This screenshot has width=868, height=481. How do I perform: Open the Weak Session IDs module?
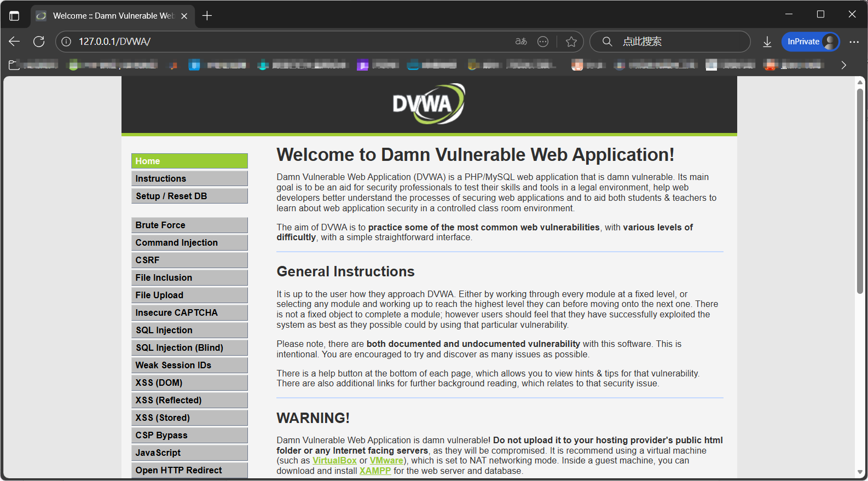189,365
